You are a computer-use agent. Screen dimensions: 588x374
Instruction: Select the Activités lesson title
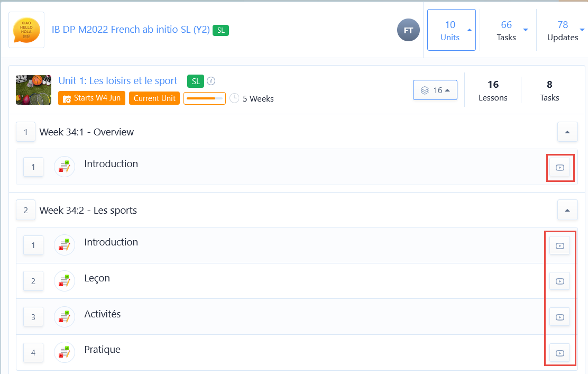click(x=103, y=314)
